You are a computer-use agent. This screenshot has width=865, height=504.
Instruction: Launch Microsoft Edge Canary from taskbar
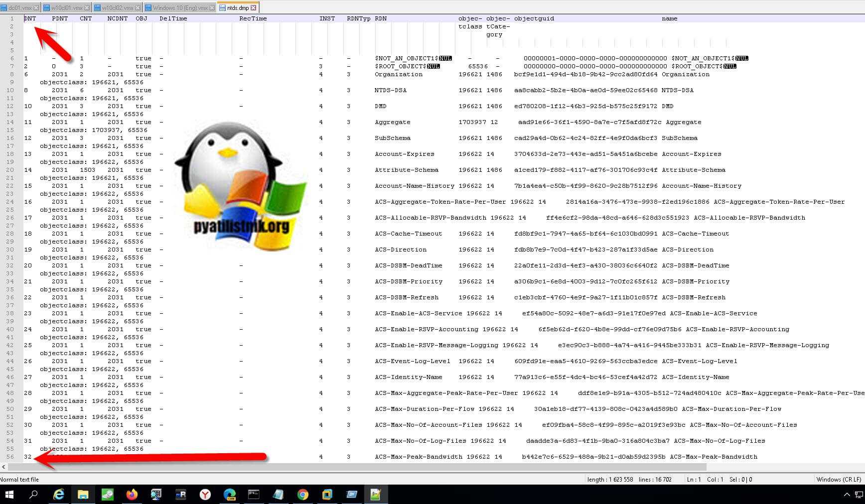[x=229, y=495]
